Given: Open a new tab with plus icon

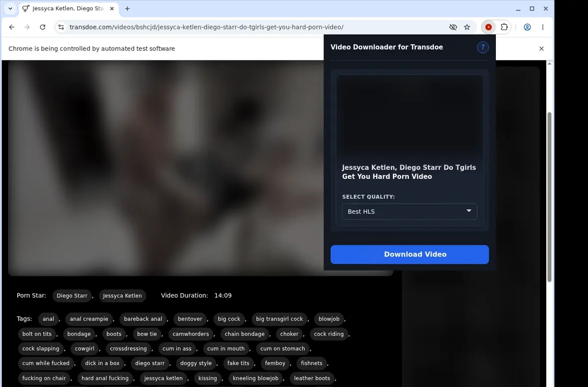Looking at the screenshot, I should pyautogui.click(x=127, y=9).
